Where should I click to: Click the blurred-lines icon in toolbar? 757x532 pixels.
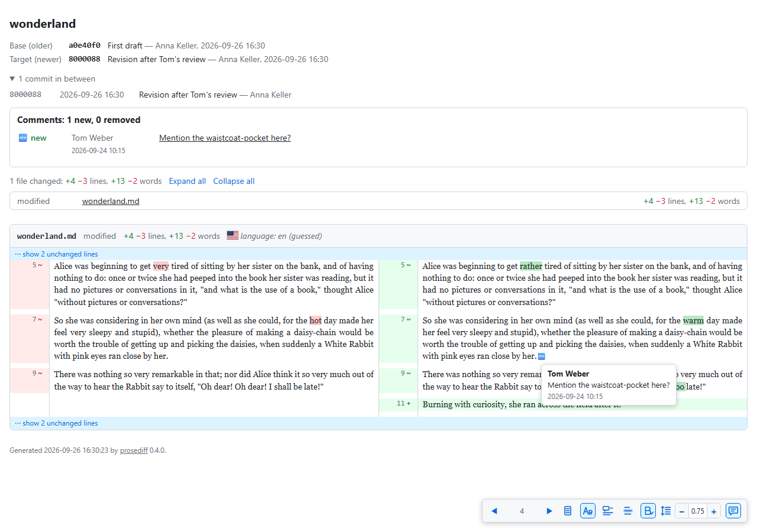click(x=628, y=511)
